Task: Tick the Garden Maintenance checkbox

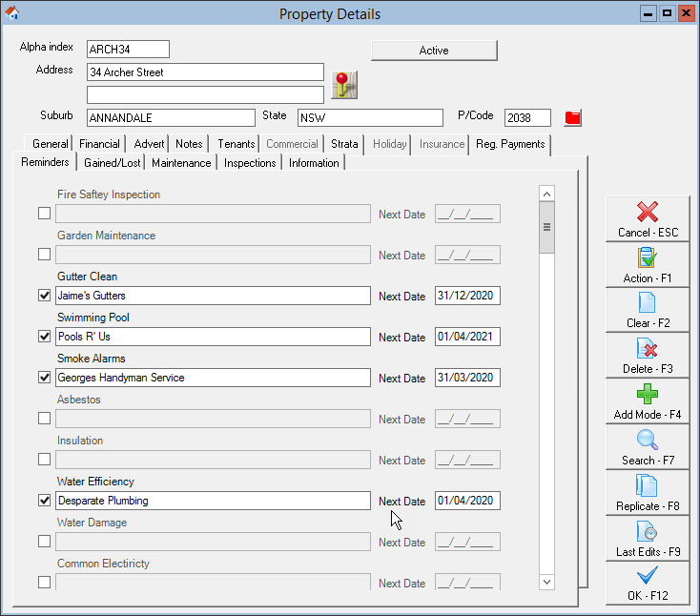Action: [44, 255]
